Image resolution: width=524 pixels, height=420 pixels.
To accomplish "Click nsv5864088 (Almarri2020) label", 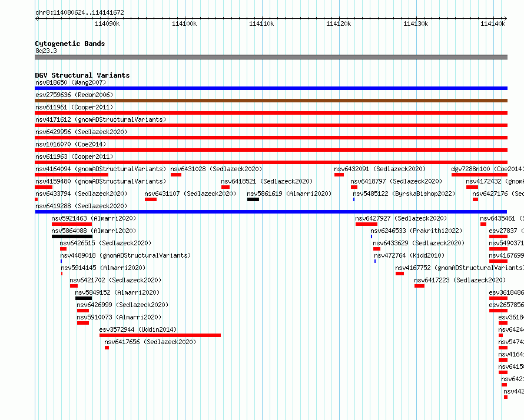I will click(x=94, y=231).
